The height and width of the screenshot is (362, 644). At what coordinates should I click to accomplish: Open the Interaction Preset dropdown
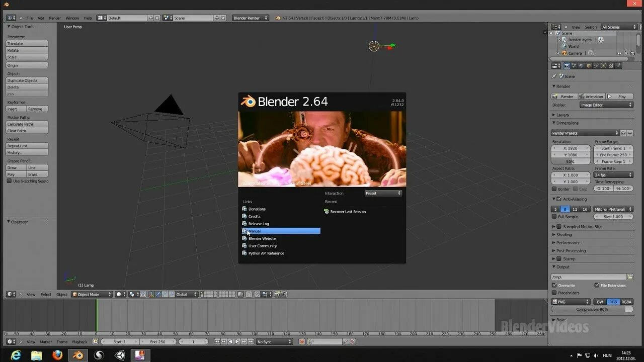coord(383,193)
